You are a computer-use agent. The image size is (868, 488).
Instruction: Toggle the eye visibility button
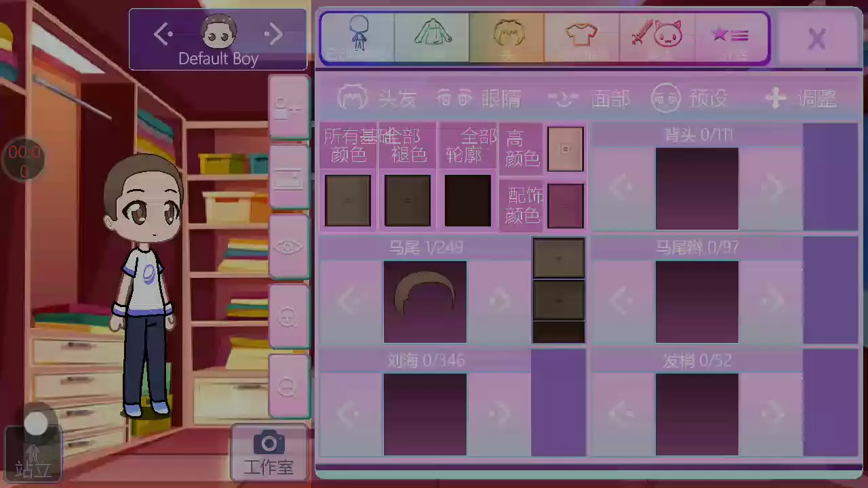coord(288,247)
